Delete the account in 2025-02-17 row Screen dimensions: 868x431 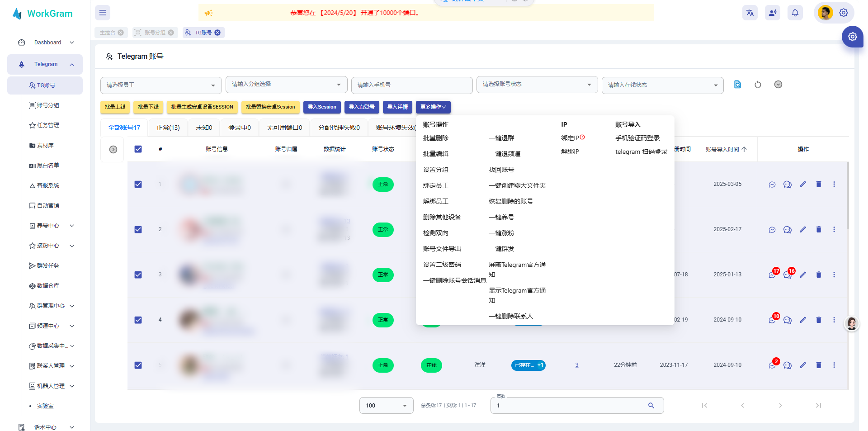point(818,229)
